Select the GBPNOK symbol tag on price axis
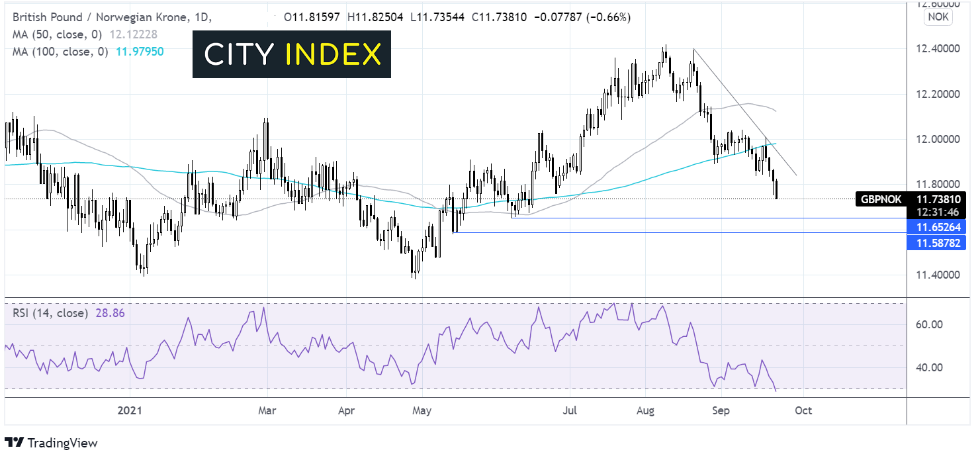Image resolution: width=980 pixels, height=460 pixels. (879, 199)
